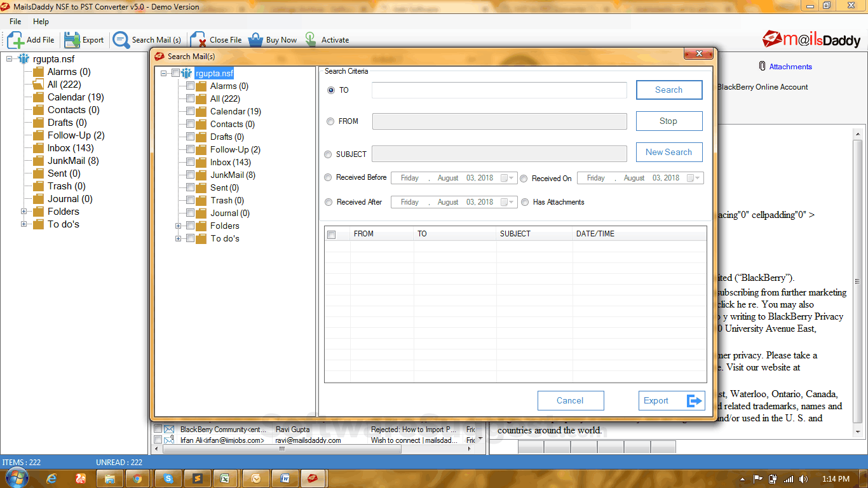868x488 pixels.
Task: Click the TO search input field
Action: tap(499, 90)
